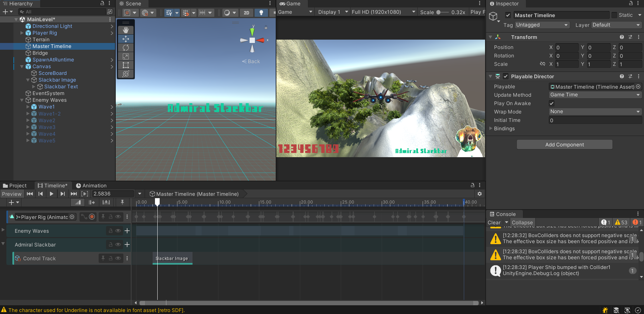Viewport: 644px width, 314px height.
Task: Toggle Timeline marker pin button
Action: (x=122, y=202)
